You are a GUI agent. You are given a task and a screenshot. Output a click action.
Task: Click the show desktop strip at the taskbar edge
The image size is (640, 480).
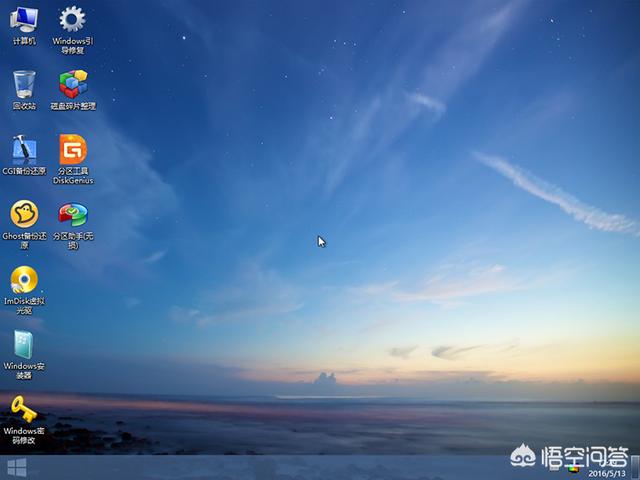click(636, 467)
